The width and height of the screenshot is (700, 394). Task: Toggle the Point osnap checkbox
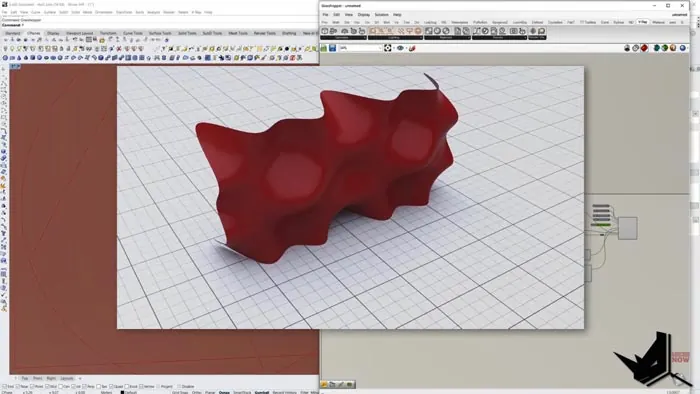point(32,386)
